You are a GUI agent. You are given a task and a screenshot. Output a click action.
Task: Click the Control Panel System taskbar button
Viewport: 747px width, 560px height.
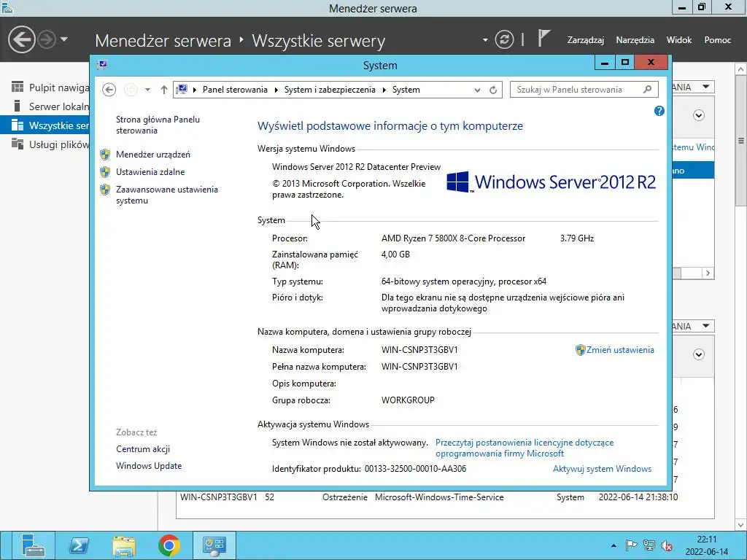pyautogui.click(x=214, y=545)
